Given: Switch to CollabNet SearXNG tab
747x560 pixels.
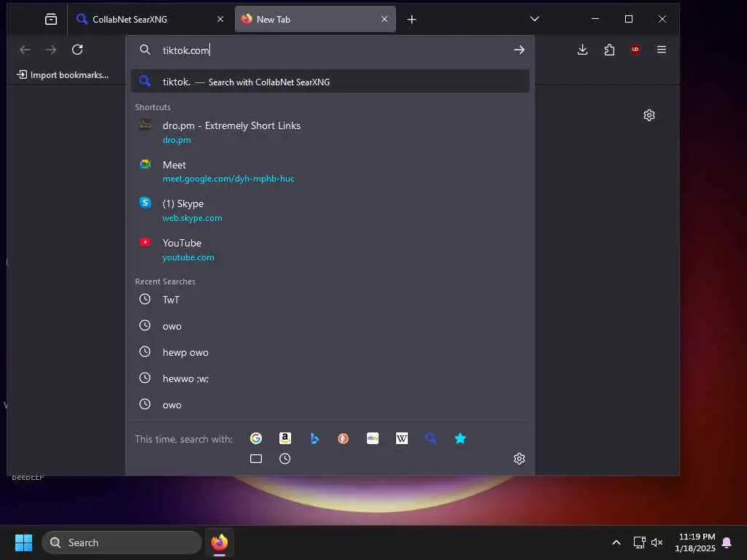Looking at the screenshot, I should point(150,19).
